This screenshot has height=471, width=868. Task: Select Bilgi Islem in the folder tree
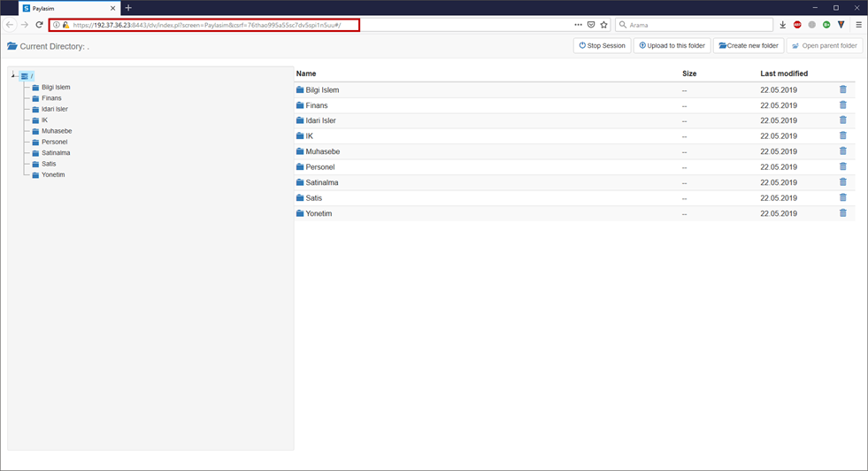coord(56,87)
